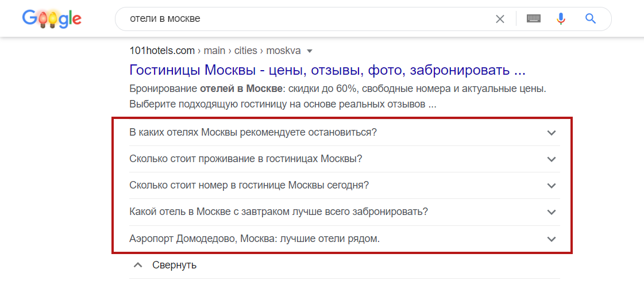Clear the search query with X

(x=500, y=19)
